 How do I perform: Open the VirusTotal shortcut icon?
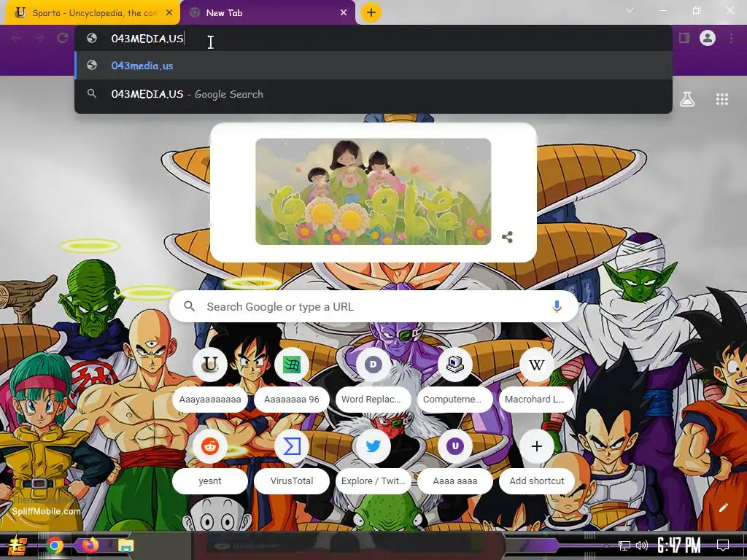tap(292, 446)
